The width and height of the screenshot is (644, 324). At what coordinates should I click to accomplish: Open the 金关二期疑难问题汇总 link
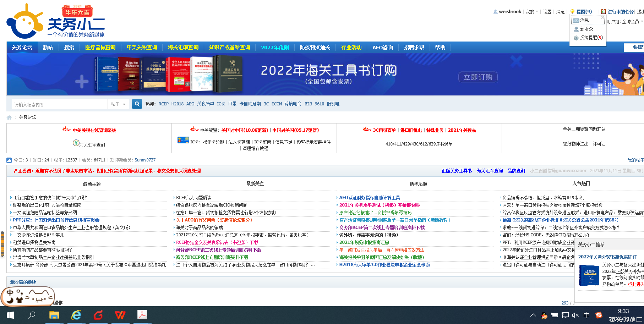pos(584,130)
